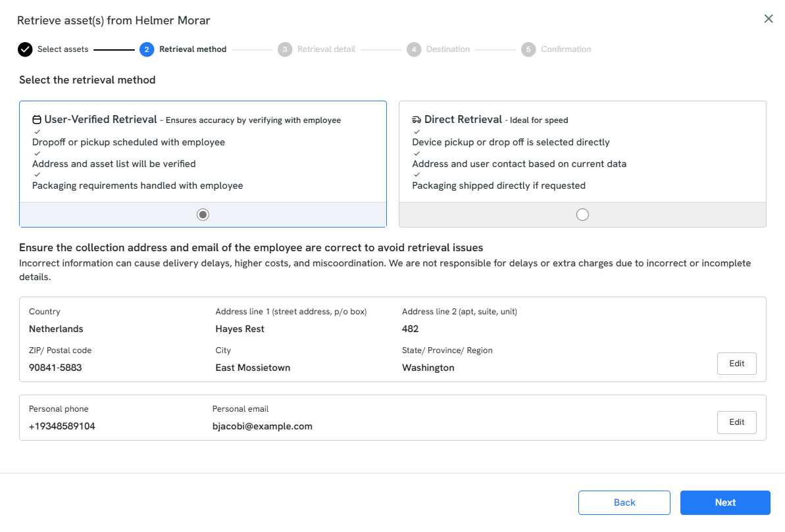Select the Direct Retrieval radio button
785x532 pixels.
[x=582, y=214]
